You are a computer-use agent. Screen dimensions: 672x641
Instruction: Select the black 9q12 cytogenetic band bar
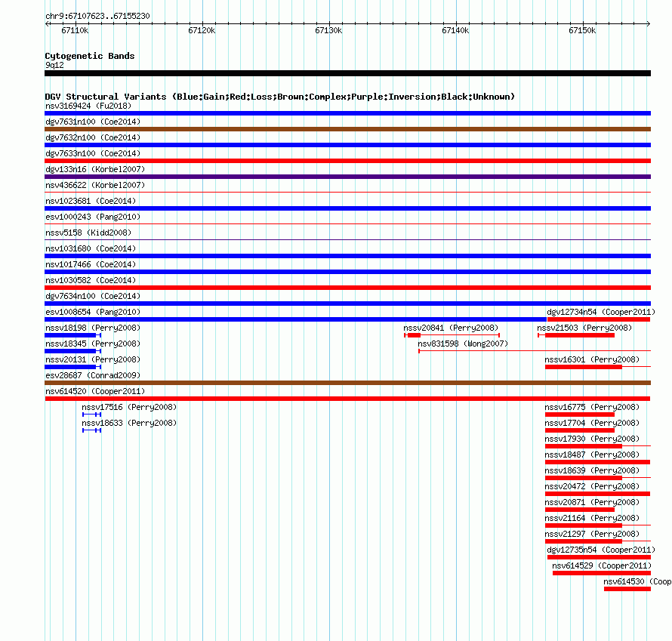tap(347, 73)
